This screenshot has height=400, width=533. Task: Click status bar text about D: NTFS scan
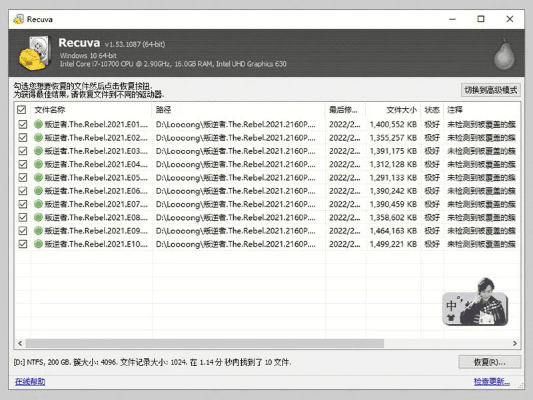click(152, 362)
